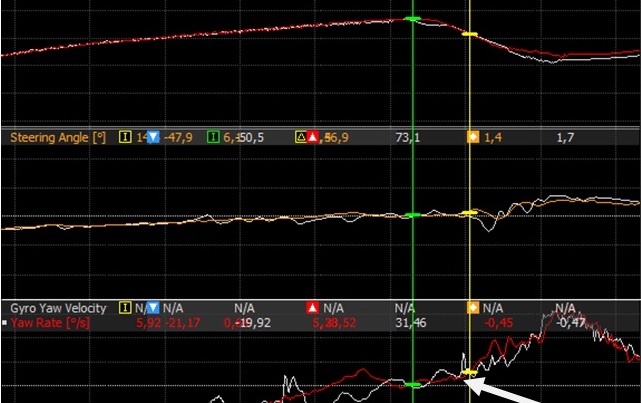
Task: Click the orange cursor icon in Steering Angle row
Action: click(473, 137)
